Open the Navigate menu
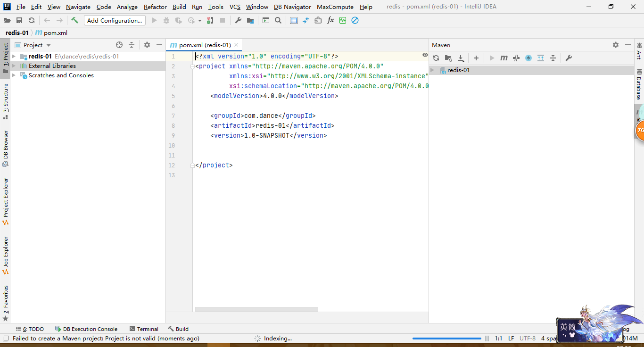 pyautogui.click(x=78, y=7)
